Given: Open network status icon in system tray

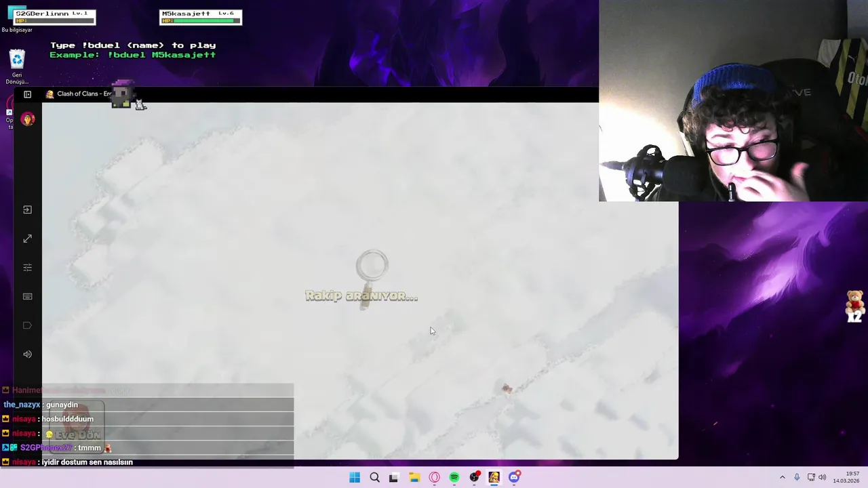Looking at the screenshot, I should click(x=811, y=477).
